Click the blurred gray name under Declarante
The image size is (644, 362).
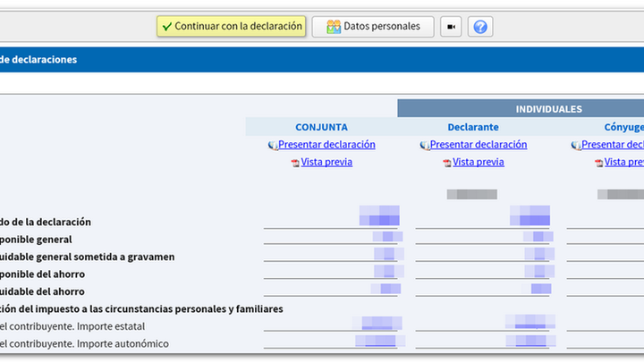472,194
